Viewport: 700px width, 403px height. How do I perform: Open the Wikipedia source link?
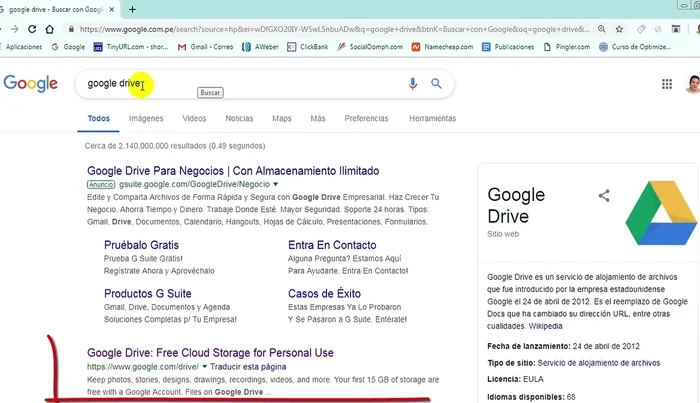(x=546, y=326)
